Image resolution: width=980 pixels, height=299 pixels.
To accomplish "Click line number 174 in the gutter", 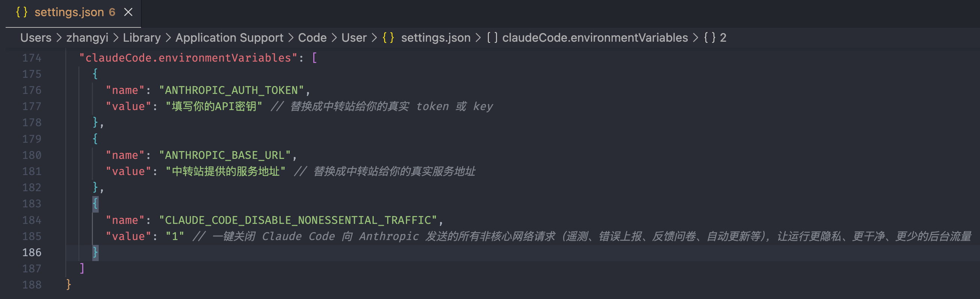I will pyautogui.click(x=32, y=58).
